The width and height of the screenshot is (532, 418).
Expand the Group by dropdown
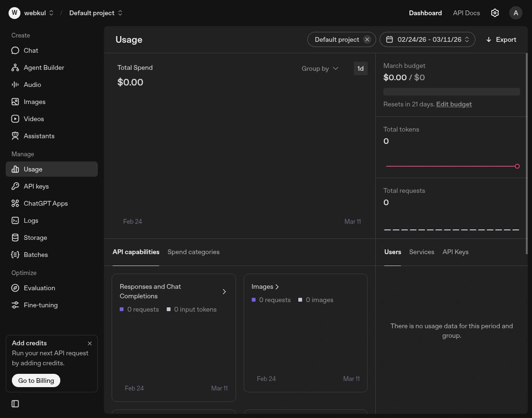tap(320, 68)
